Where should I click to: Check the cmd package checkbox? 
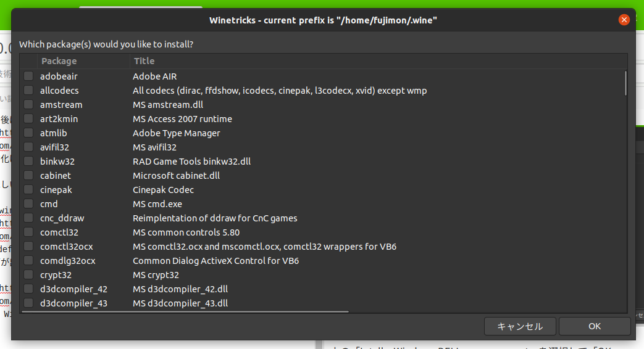[x=28, y=204]
